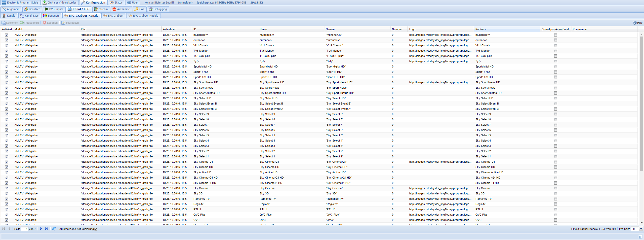Viewport: 644px width, 240px height.
Task: Switch to the Status tab
Action: [116, 3]
